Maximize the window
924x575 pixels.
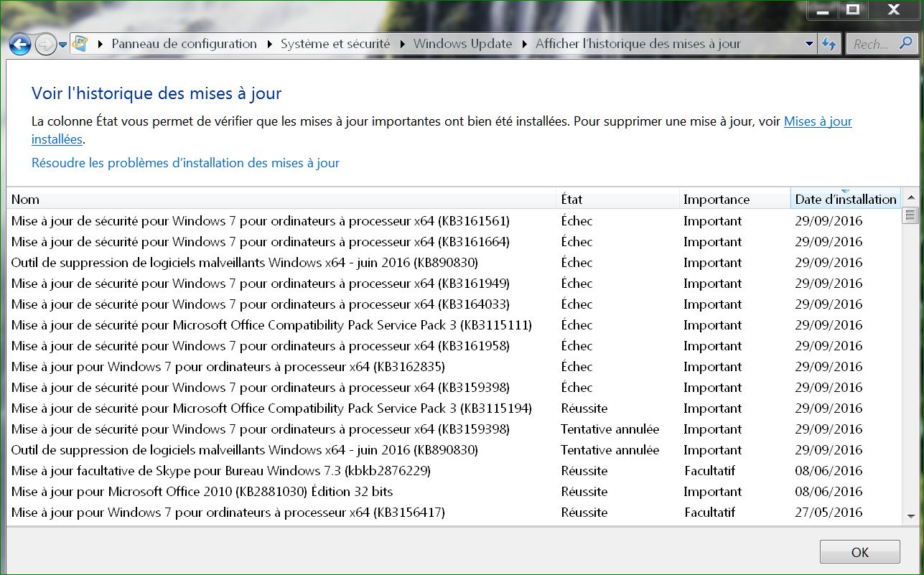(852, 9)
